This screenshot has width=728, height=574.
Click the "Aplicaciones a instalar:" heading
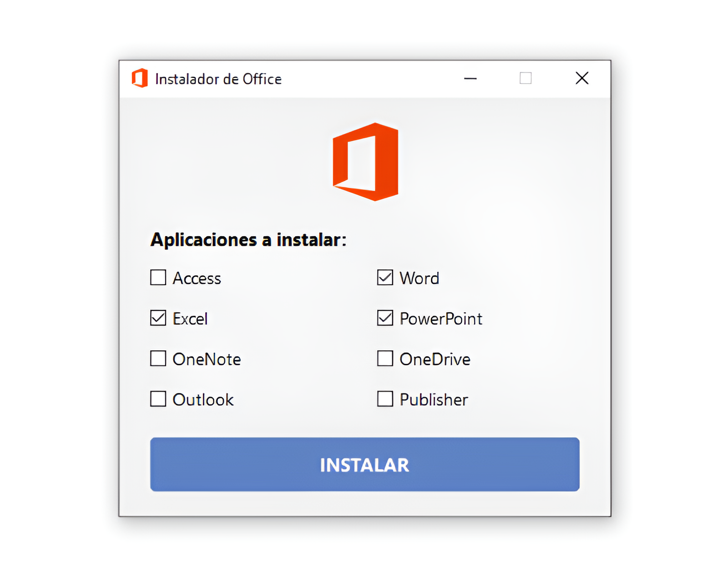point(248,240)
